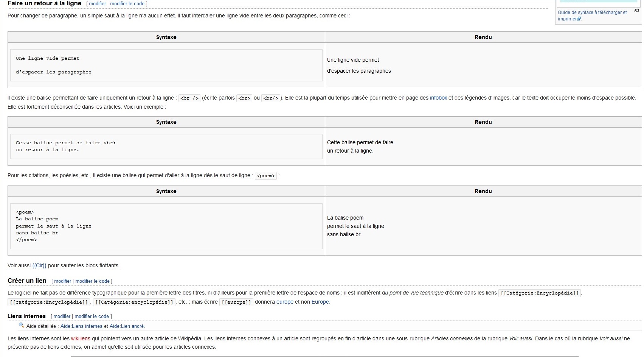The height and width of the screenshot is (357, 644).
Task: Open the 'Europe' article link
Action: coord(320,302)
